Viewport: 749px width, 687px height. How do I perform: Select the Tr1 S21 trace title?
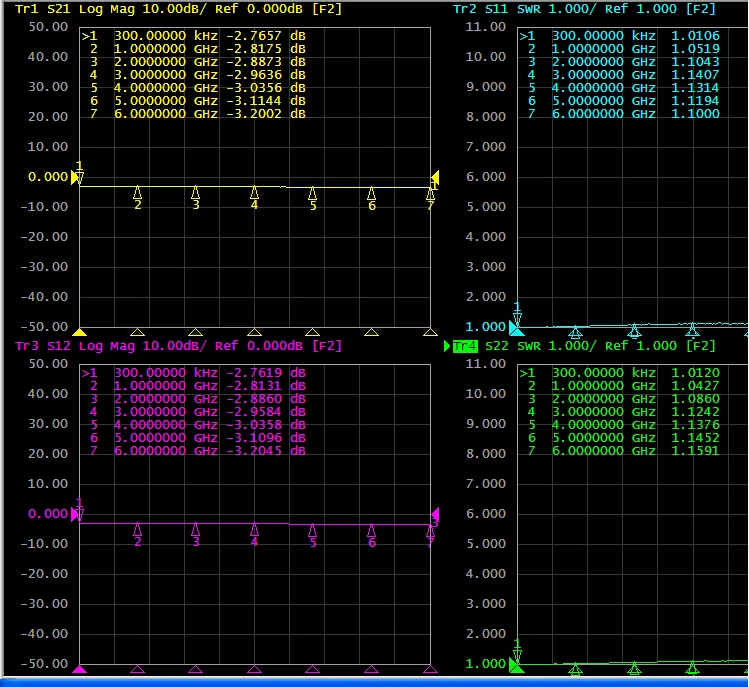pos(179,9)
